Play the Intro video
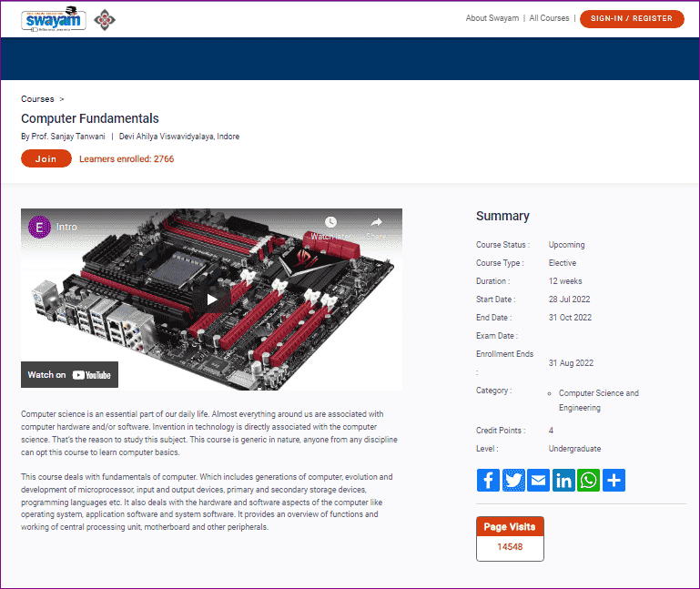 [x=211, y=300]
